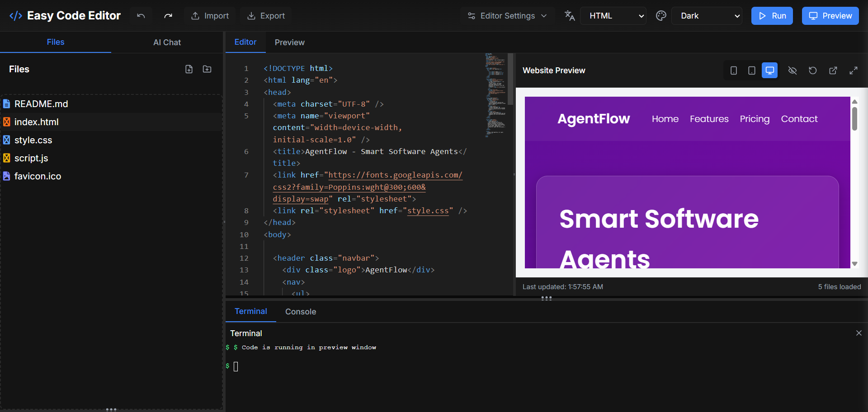Click preview scrollbar down arrow
The height and width of the screenshot is (412, 868).
pyautogui.click(x=854, y=264)
